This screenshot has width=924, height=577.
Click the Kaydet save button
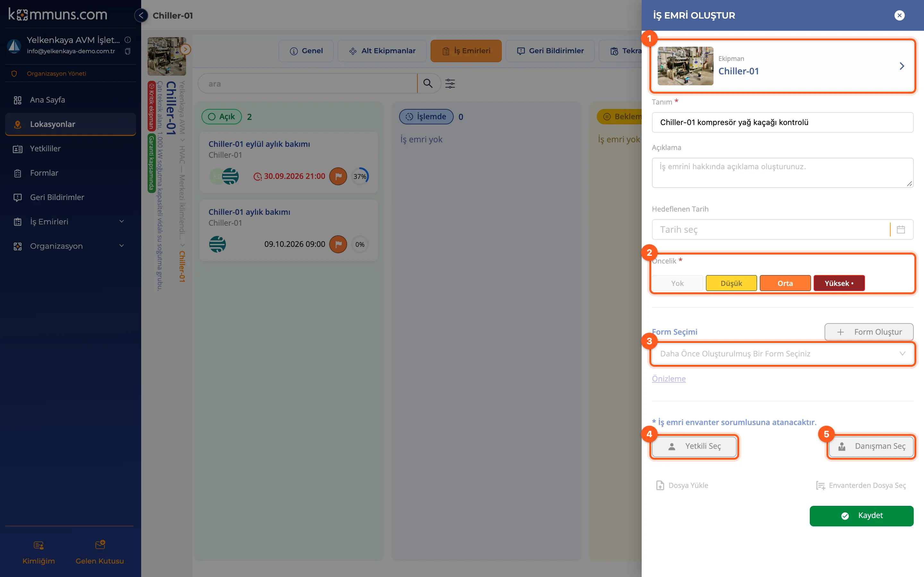click(x=861, y=515)
